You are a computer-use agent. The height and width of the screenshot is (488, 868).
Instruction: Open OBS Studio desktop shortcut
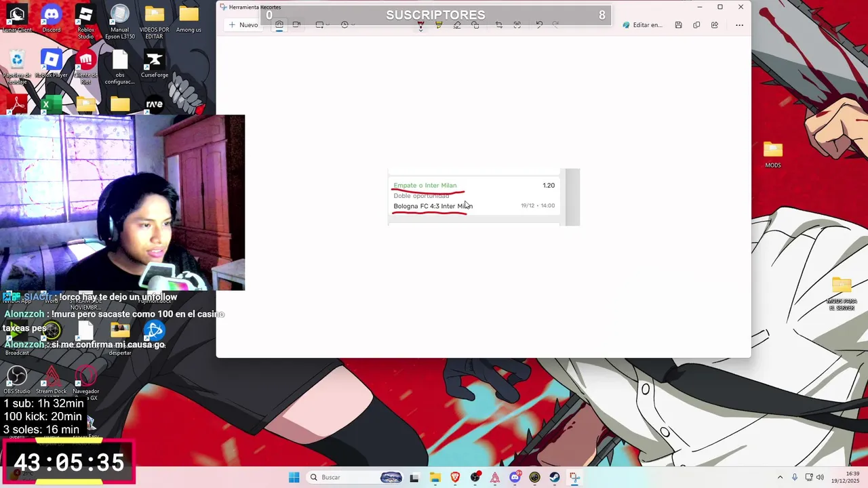coord(17,380)
